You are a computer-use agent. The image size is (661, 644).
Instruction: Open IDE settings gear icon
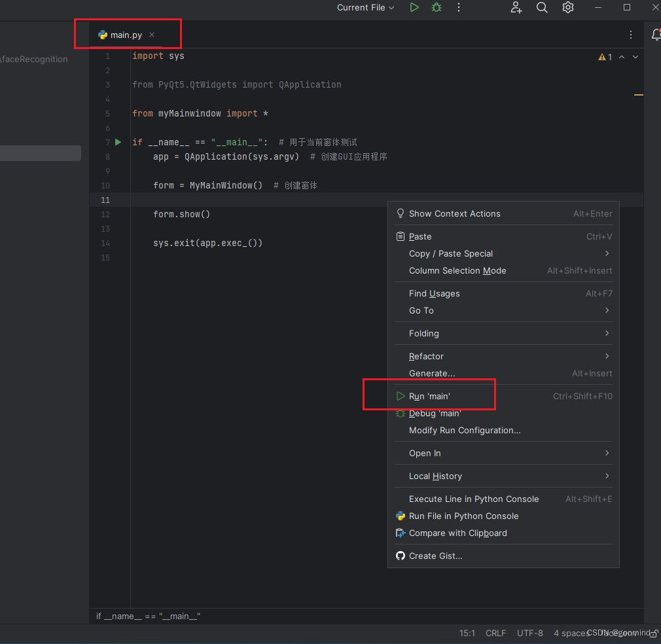(568, 8)
